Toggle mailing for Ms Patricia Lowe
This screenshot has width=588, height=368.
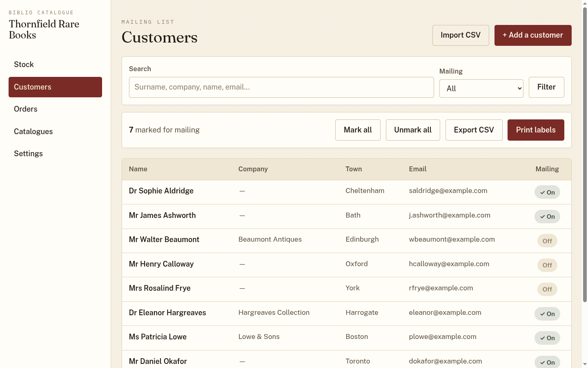(x=547, y=338)
